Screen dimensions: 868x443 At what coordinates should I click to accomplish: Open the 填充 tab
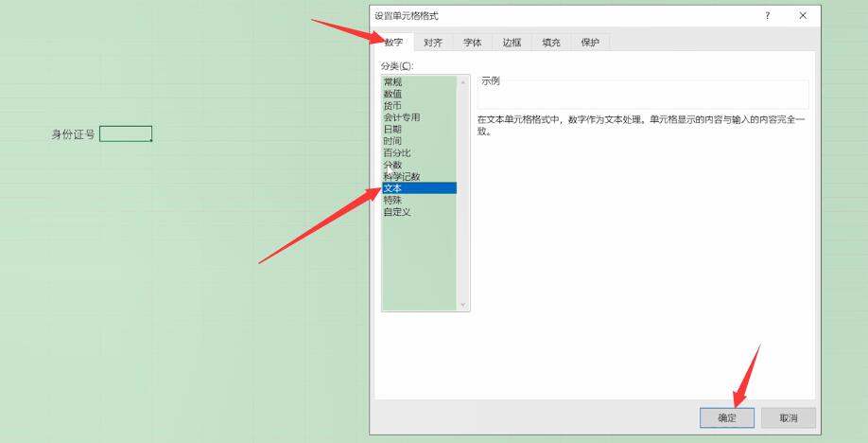551,43
